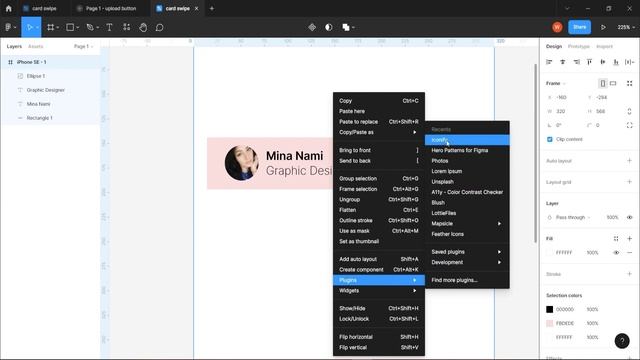Expand Copy/Paste as submenu
The image size is (640, 360).
[379, 132]
